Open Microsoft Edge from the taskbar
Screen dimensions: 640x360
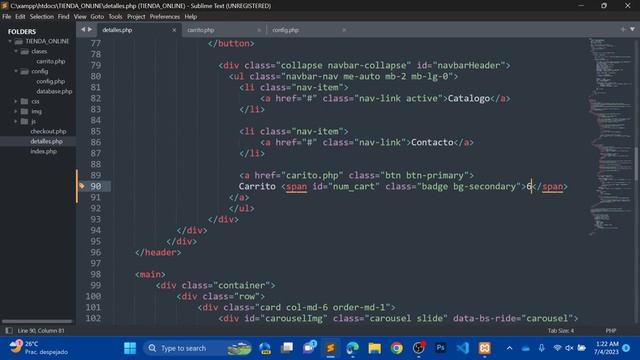pyautogui.click(x=352, y=348)
